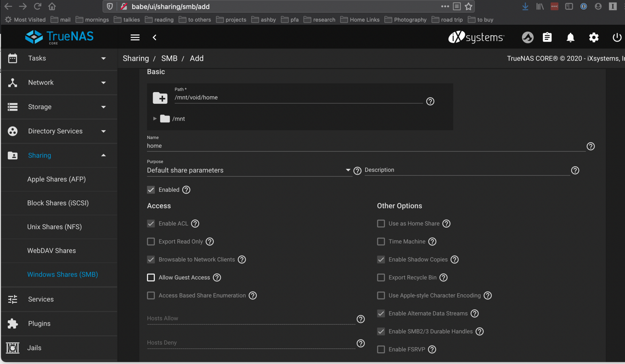
Task: Toggle Enable SMB2/3 Durable Handles checkbox
Action: click(x=381, y=331)
